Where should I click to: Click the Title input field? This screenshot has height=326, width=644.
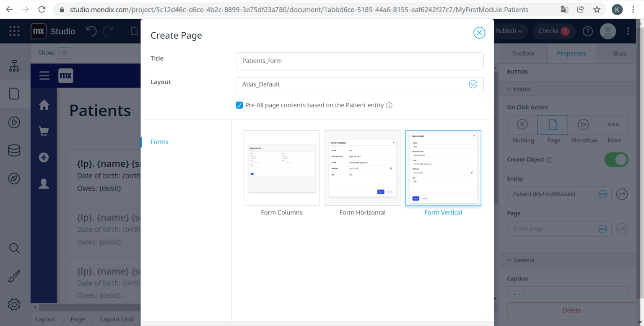click(x=359, y=61)
